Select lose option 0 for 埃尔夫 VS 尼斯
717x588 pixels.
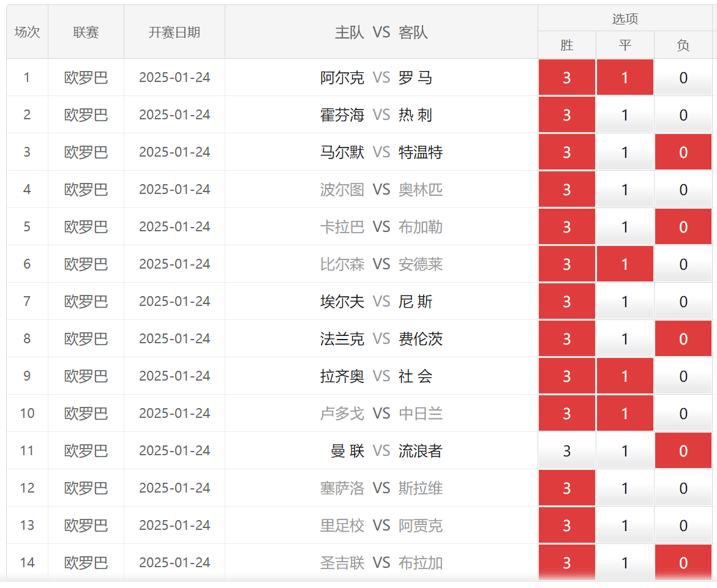(x=683, y=302)
